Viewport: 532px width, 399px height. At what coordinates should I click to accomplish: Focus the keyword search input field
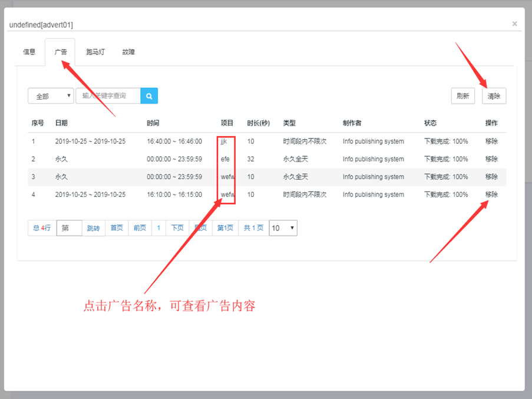[108, 95]
